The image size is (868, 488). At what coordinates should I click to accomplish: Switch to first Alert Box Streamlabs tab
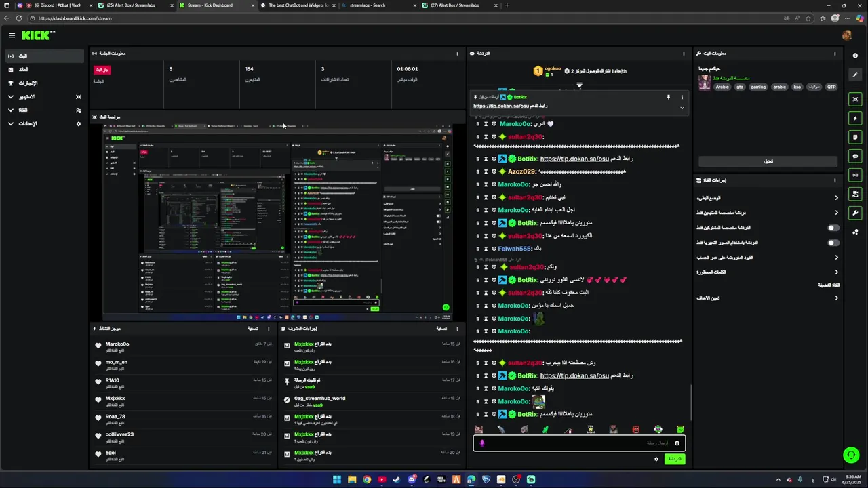point(134,5)
